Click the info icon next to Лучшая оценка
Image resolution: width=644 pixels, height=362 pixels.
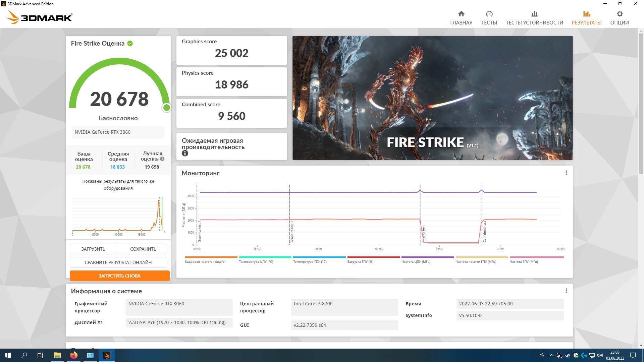click(x=162, y=159)
